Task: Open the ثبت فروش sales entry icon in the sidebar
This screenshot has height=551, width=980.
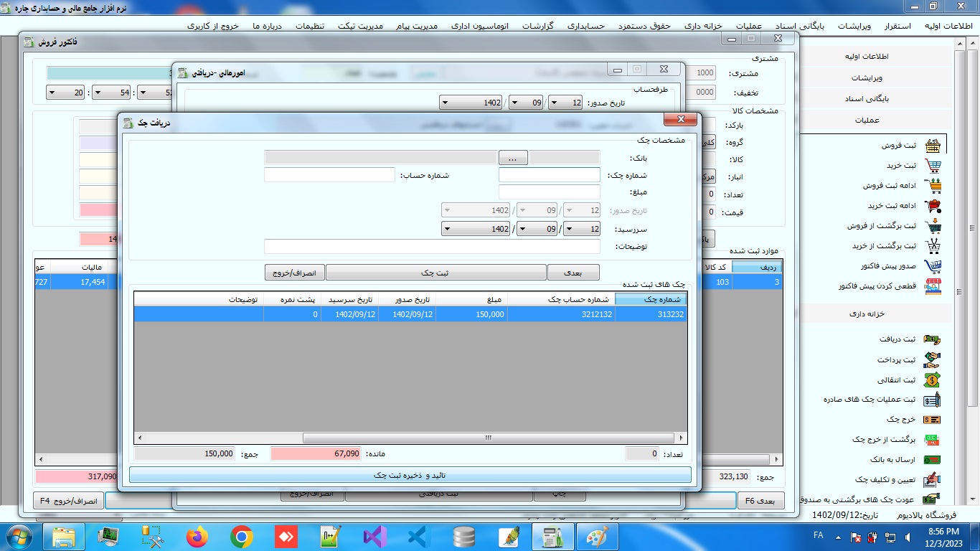Action: pos(933,146)
